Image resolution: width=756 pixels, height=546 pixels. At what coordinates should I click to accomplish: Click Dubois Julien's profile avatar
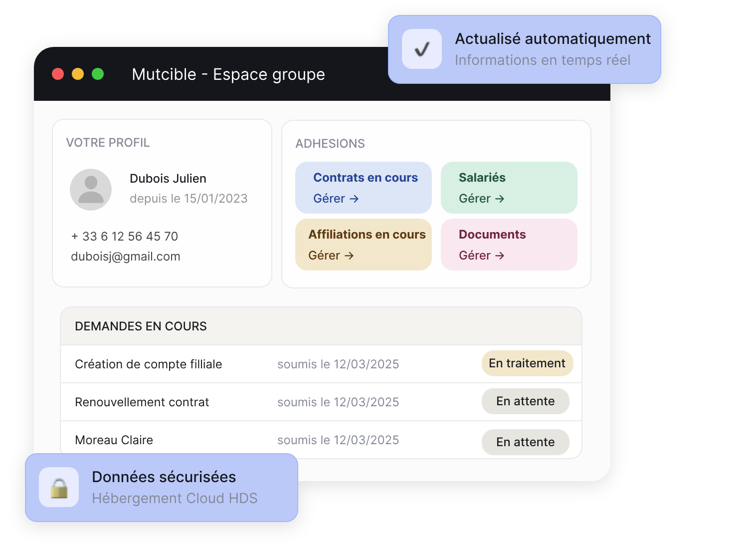[91, 190]
